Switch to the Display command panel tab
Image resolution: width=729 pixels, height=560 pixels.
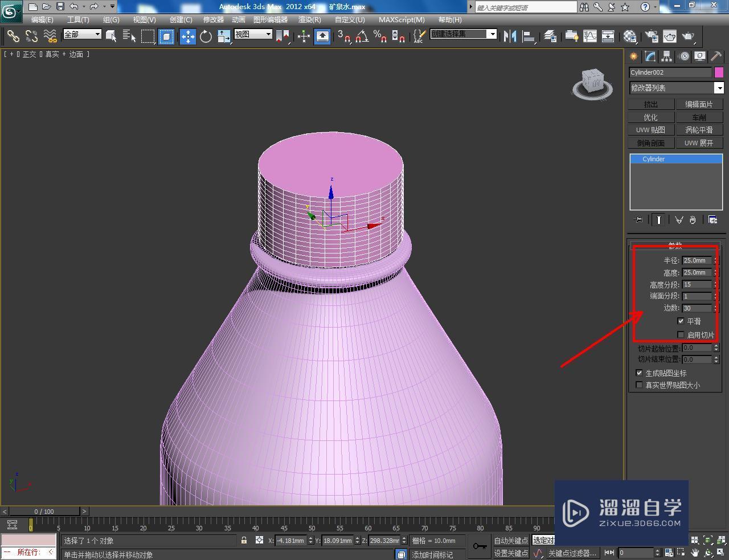[700, 56]
